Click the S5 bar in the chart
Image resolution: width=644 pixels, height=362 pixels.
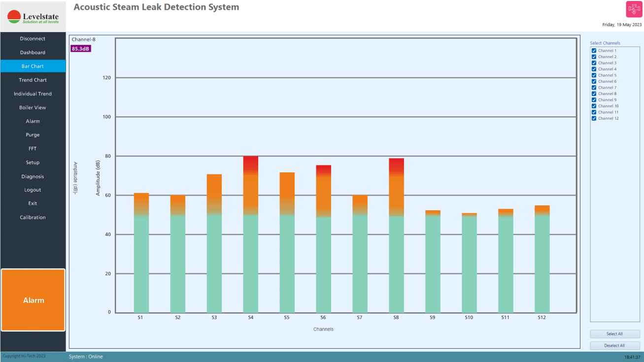click(287, 242)
